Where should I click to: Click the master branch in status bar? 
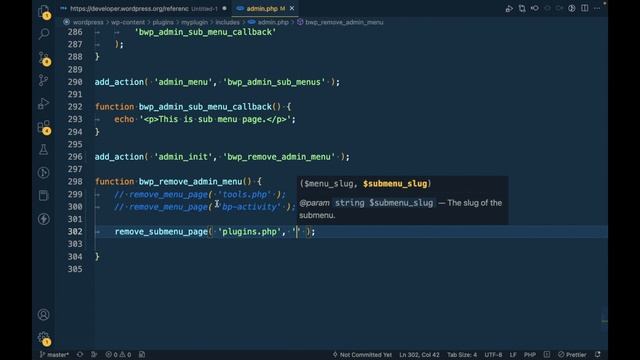click(x=54, y=355)
